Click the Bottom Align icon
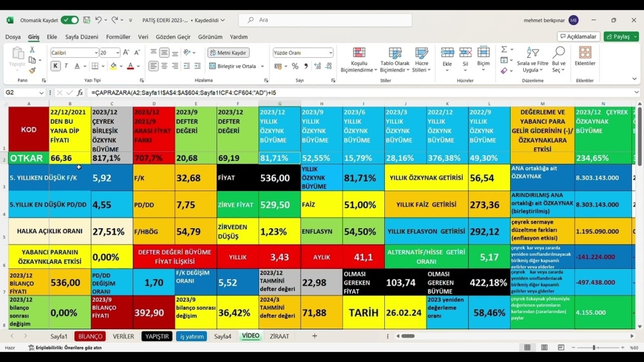 pyautogui.click(x=175, y=53)
